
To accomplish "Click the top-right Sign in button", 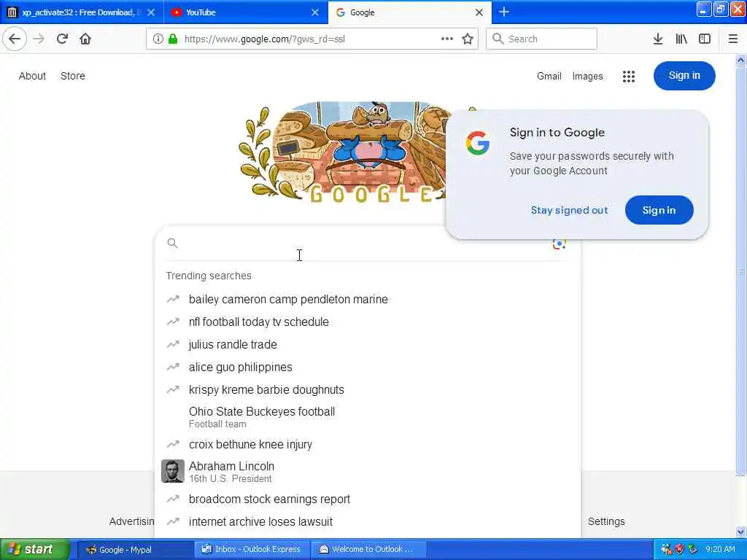I will (x=684, y=76).
